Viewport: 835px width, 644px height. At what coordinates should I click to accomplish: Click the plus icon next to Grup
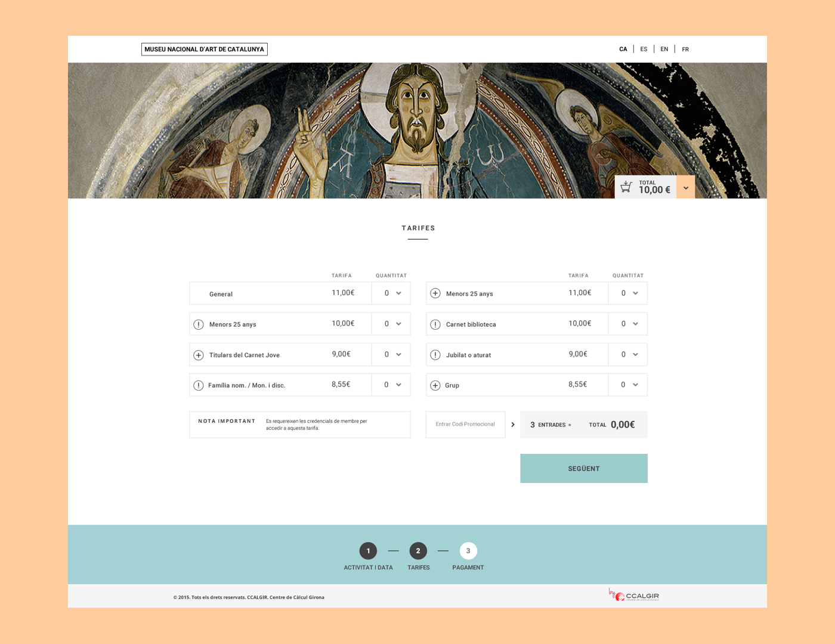435,385
